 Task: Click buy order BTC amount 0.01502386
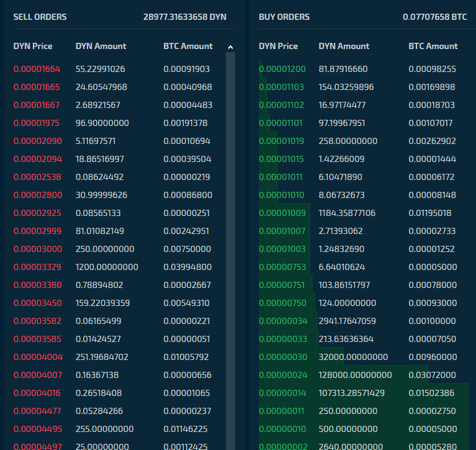point(431,393)
